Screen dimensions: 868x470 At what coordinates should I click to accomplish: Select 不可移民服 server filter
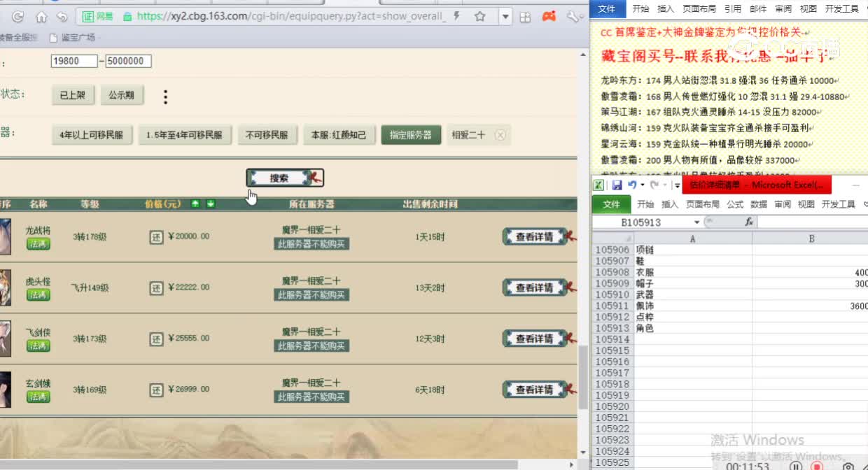[x=267, y=135]
